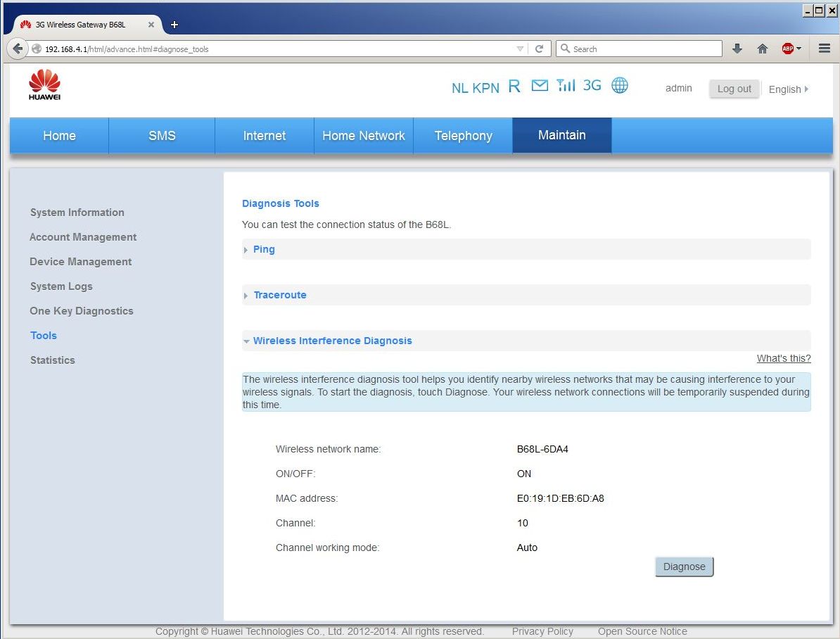
Task: Click the Channel working mode label
Action: 327,548
